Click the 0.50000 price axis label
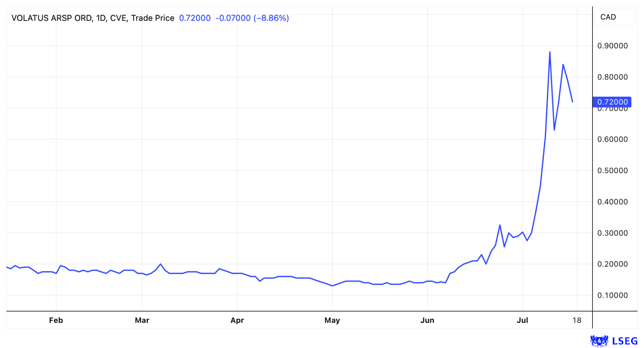This screenshot has height=348, width=644. click(612, 170)
